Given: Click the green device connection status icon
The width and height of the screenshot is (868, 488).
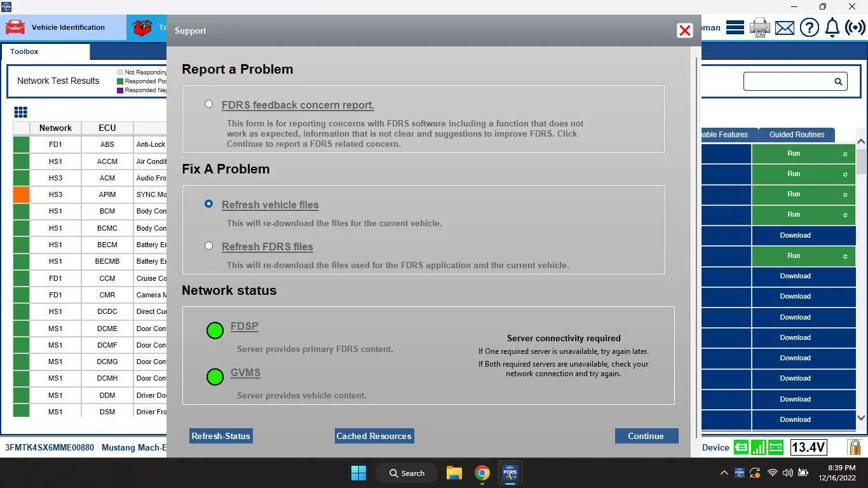Looking at the screenshot, I should pos(741,447).
